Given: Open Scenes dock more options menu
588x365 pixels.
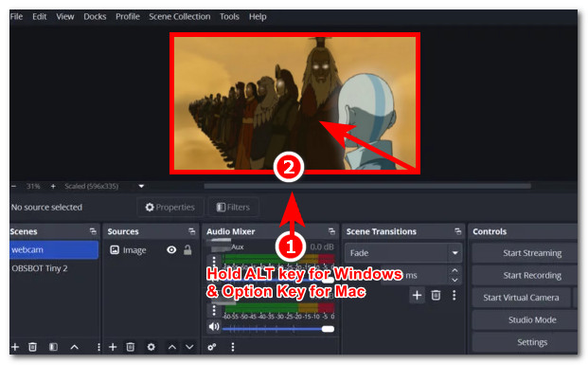Looking at the screenshot, I should pyautogui.click(x=98, y=347).
